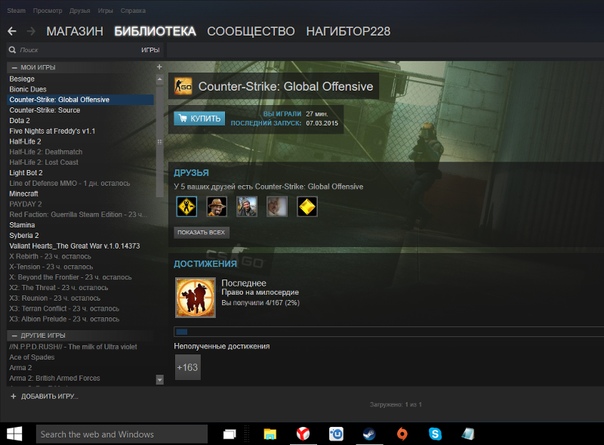Open Uplay from the taskbar
This screenshot has width=604, height=445.
pos(336,434)
